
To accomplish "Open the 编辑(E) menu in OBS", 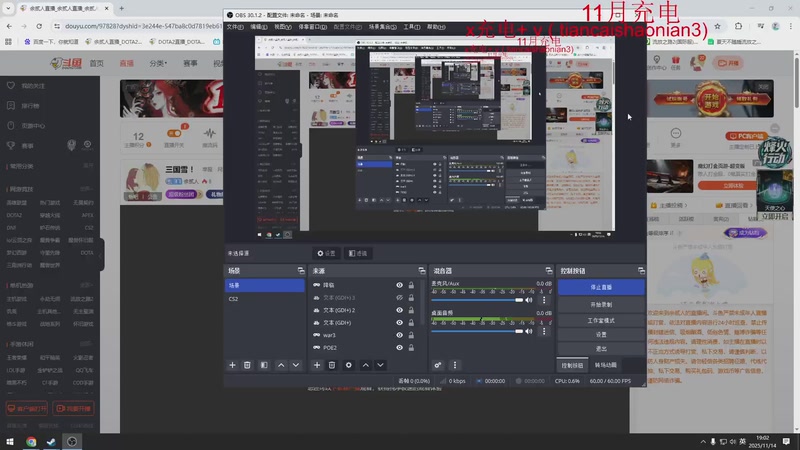I will click(259, 27).
